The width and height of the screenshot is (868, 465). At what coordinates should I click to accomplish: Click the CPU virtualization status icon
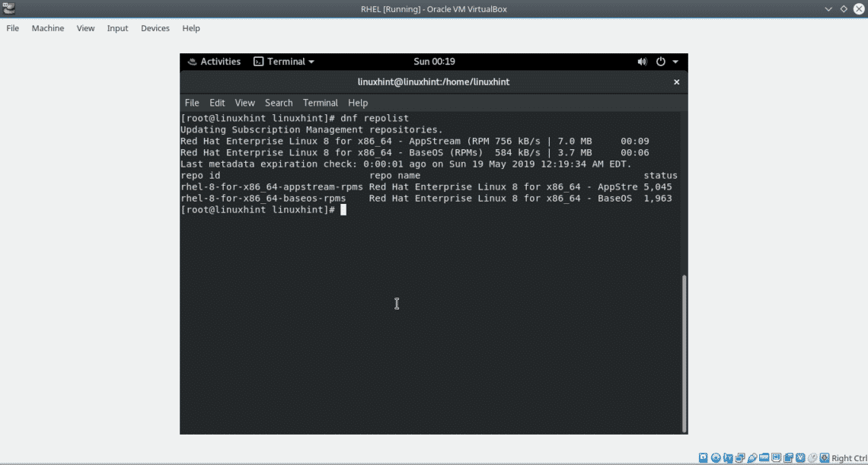[x=800, y=458]
